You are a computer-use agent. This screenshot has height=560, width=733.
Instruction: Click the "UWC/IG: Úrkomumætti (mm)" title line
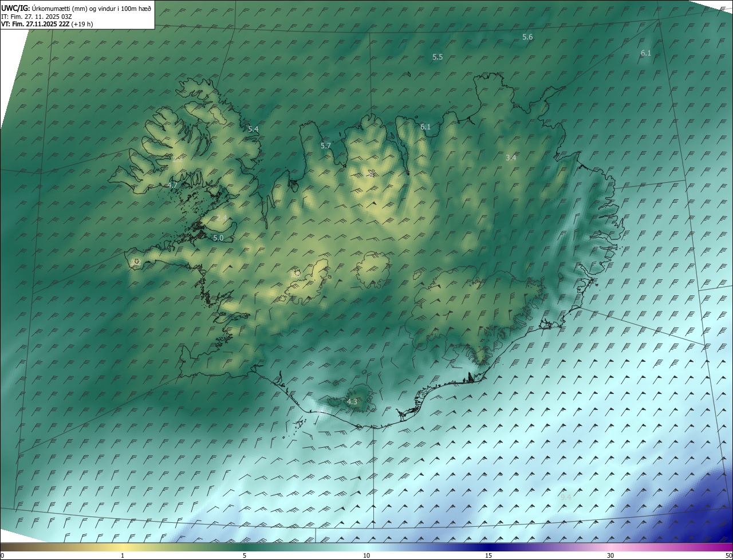[x=77, y=8]
